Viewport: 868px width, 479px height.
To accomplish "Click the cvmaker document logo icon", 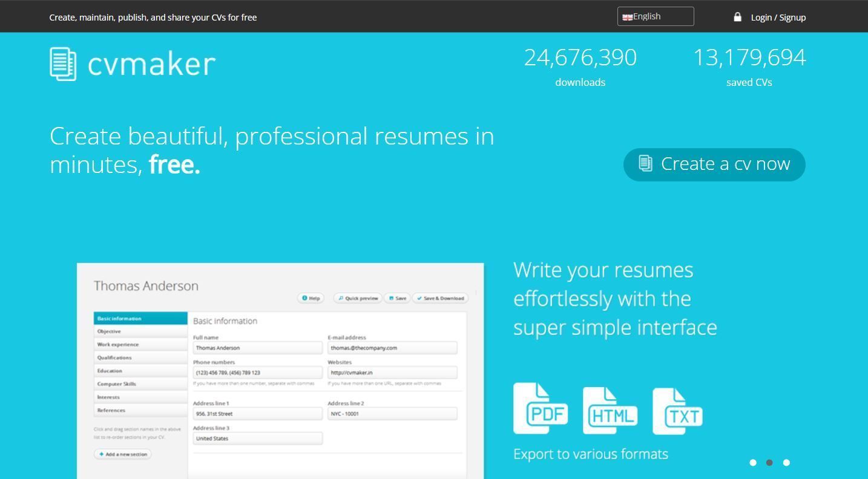I will coord(63,64).
